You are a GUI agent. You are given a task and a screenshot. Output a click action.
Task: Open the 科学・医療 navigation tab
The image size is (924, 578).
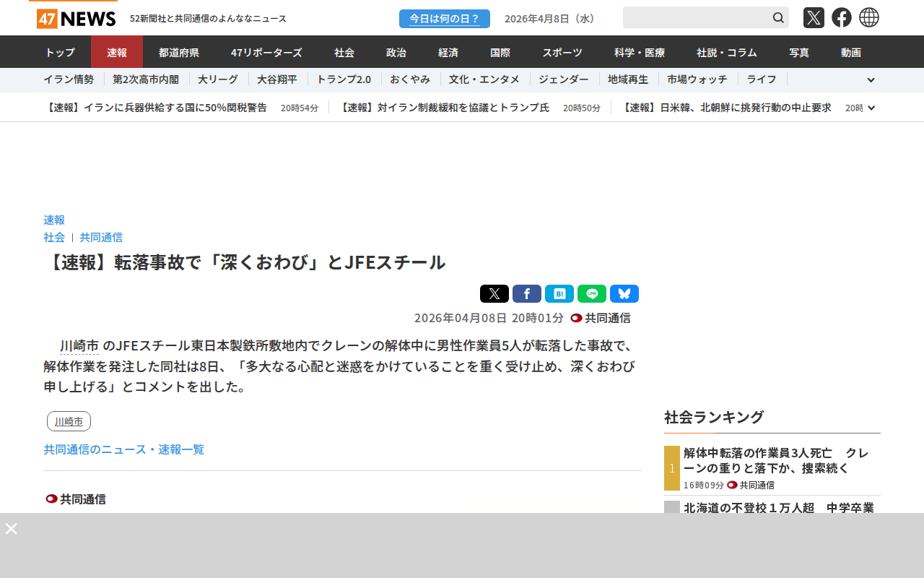[x=640, y=52]
